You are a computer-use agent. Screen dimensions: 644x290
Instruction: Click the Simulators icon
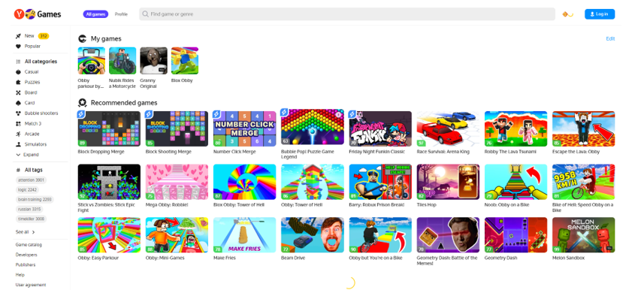18,144
